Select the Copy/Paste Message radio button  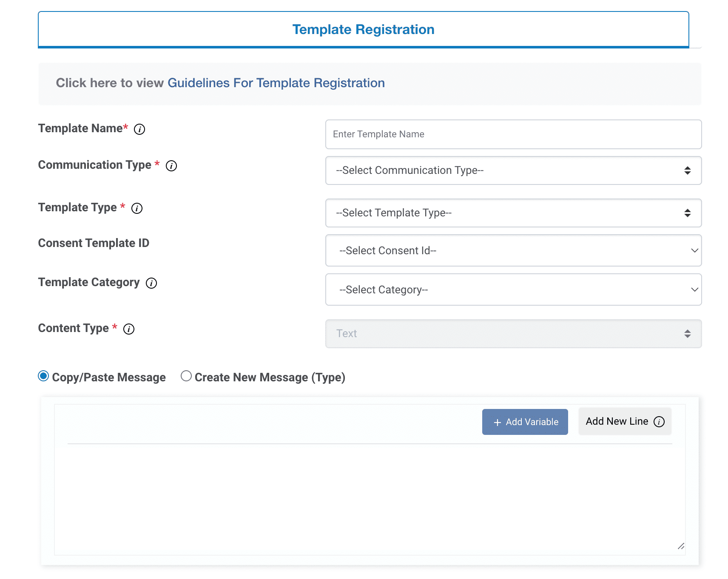pyautogui.click(x=43, y=376)
